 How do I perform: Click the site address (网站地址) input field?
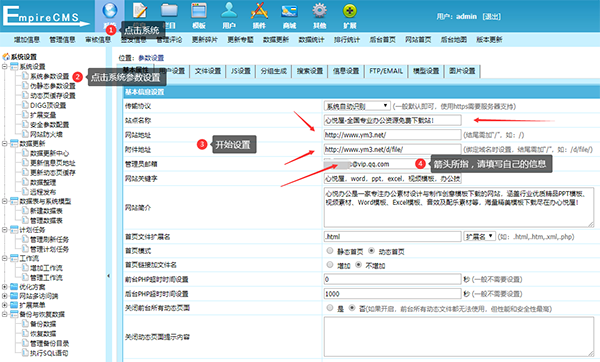click(392, 135)
